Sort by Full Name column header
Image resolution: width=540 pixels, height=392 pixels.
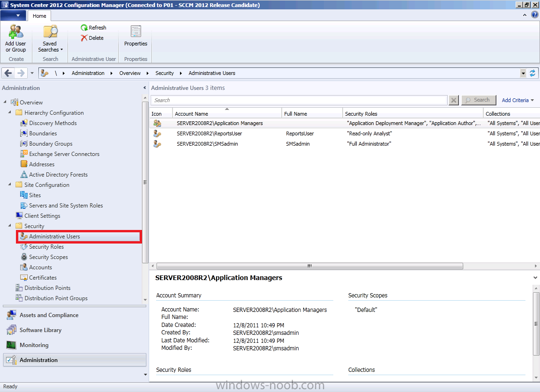[x=312, y=114]
